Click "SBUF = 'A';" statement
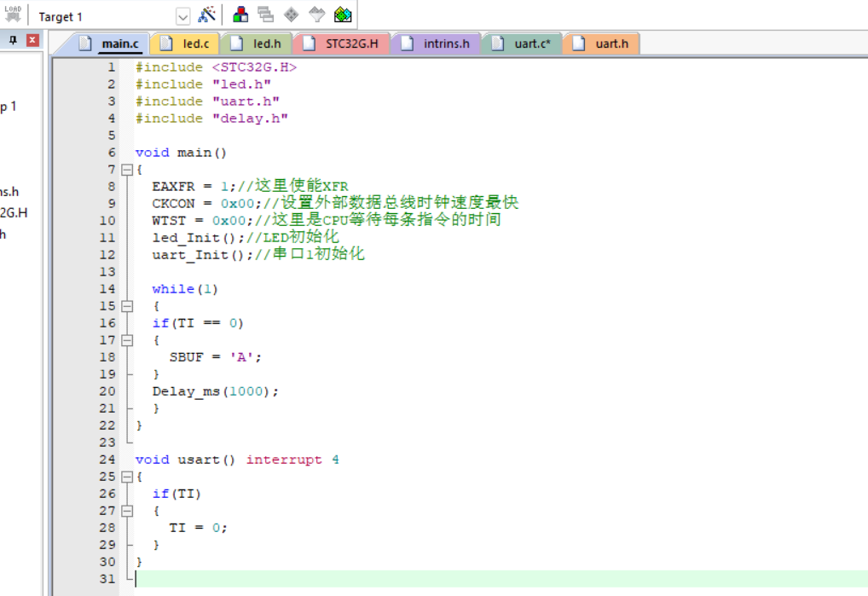Screen dimensions: 868x596 216,357
